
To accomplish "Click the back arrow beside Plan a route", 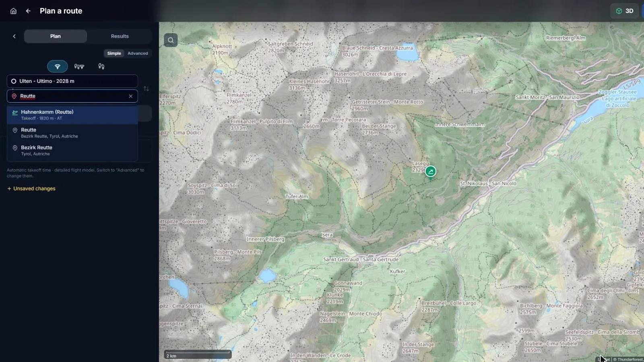I will pyautogui.click(x=28, y=11).
